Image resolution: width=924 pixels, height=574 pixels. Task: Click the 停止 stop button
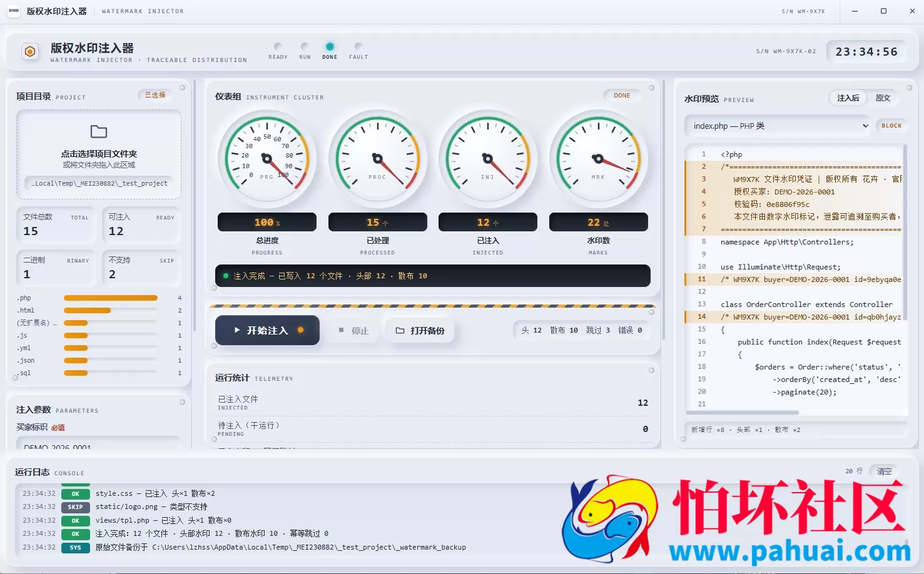click(x=353, y=331)
